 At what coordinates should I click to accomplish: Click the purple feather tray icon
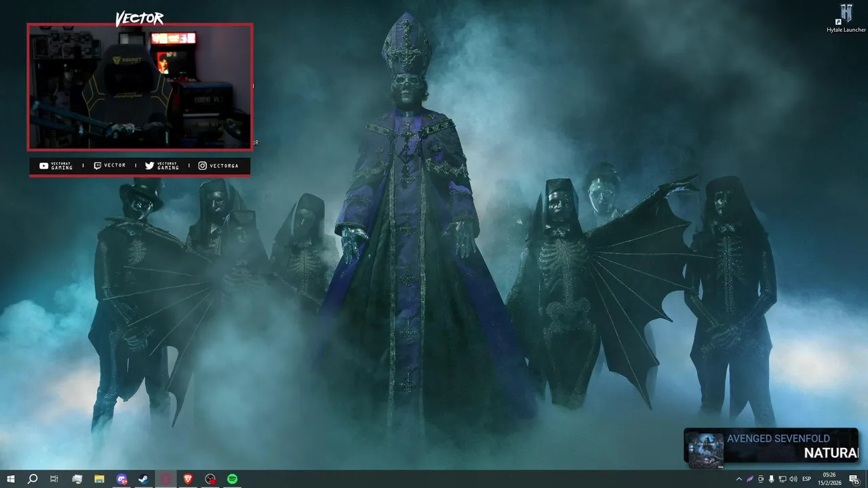[x=750, y=479]
